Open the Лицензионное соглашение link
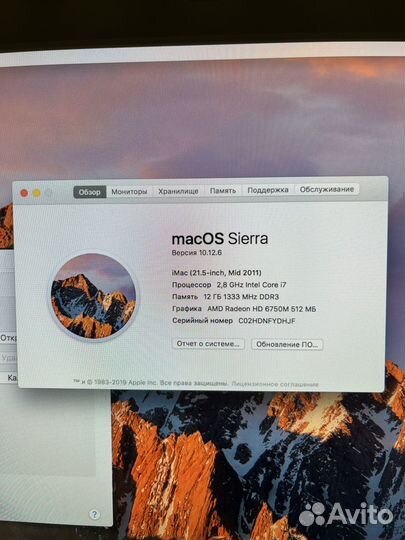Image resolution: width=405 pixels, height=540 pixels. [275, 384]
